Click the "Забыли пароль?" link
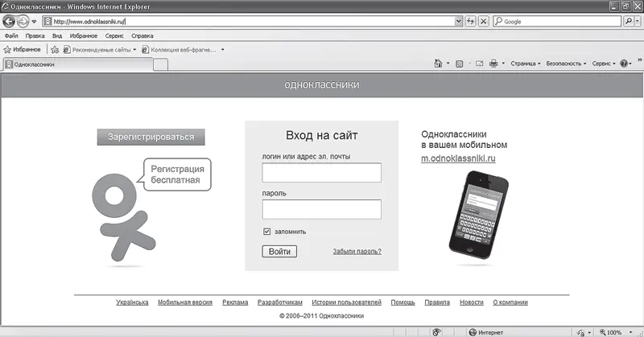Image resolution: width=644 pixels, height=337 pixels. coord(357,252)
